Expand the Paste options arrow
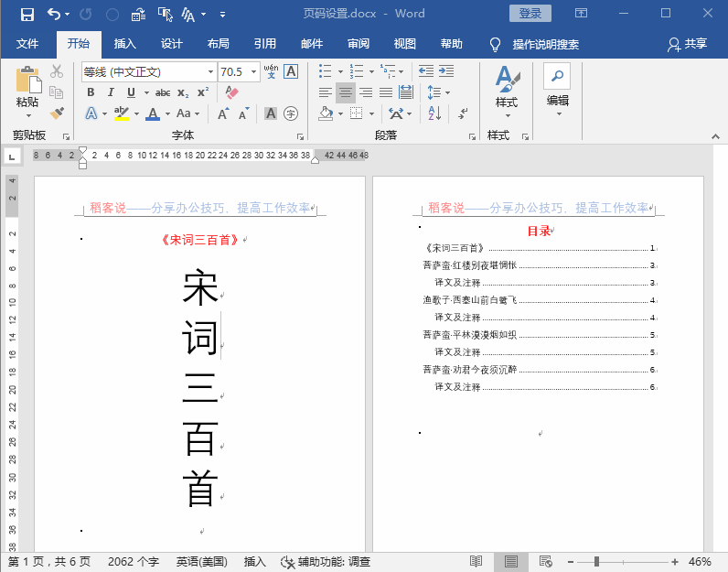Screen dimensions: 728x572 (27, 115)
